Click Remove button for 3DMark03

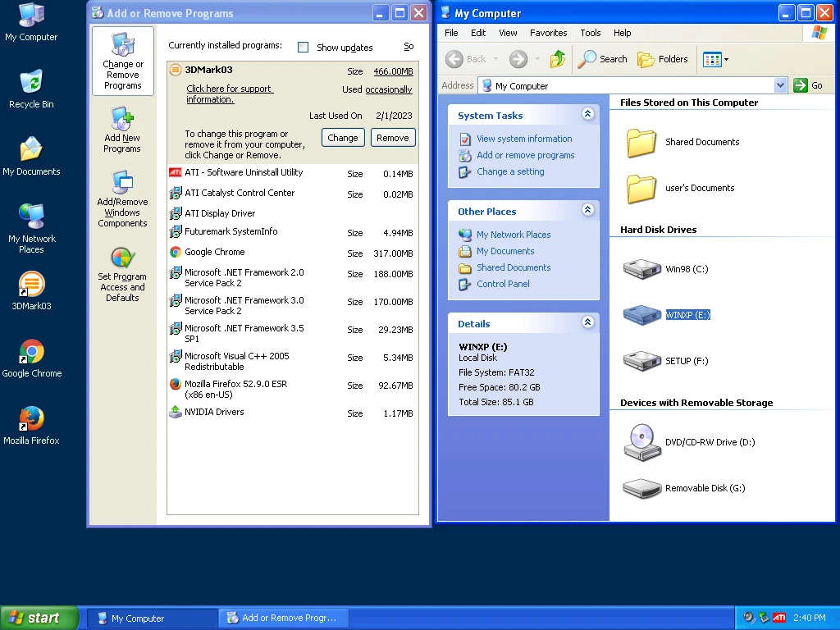pos(393,138)
